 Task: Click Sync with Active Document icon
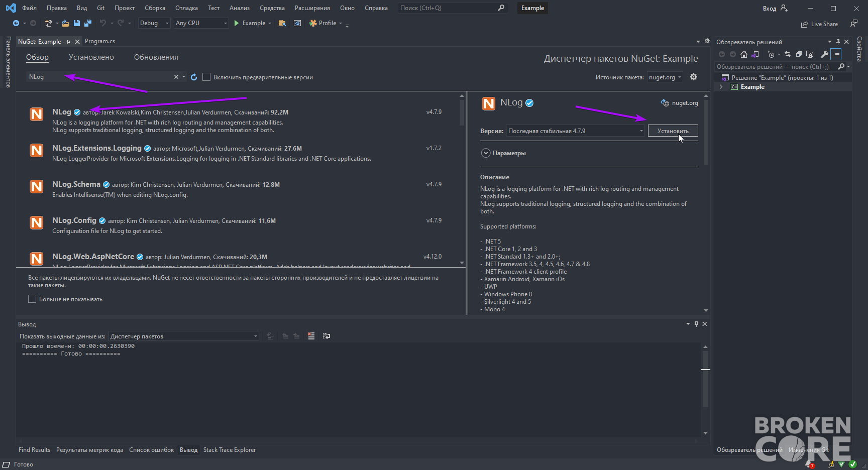788,54
